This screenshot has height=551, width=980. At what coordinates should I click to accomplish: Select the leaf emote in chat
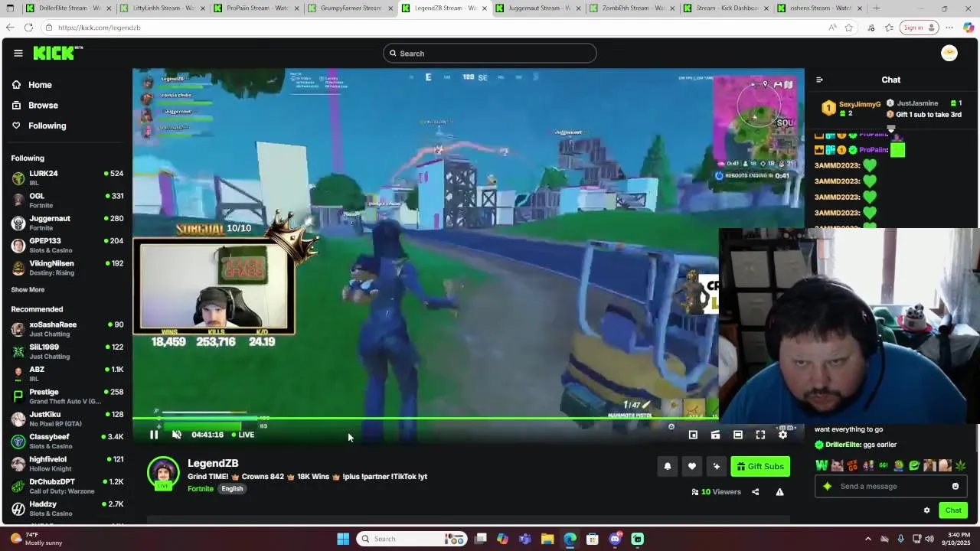960,465
